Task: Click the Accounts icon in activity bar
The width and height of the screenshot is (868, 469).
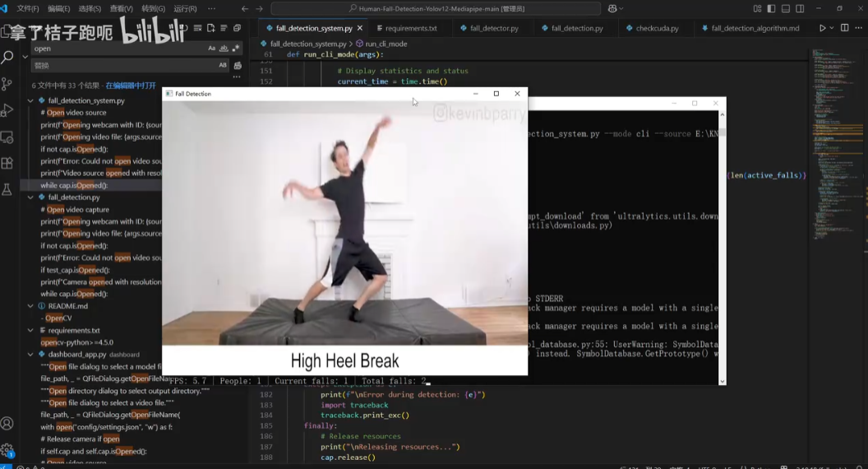Action: (7, 424)
